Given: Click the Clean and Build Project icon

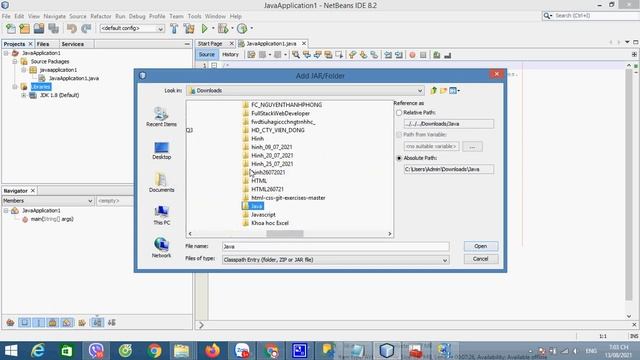Looking at the screenshot, I should [189, 29].
